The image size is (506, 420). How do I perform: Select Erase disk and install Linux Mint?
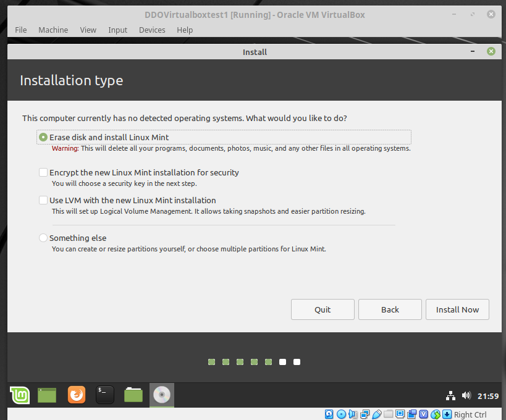point(43,137)
